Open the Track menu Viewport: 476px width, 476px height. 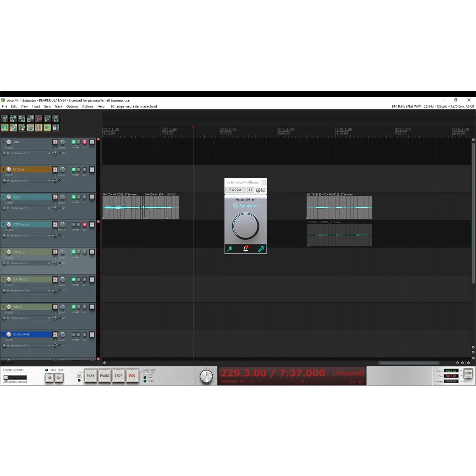(59, 106)
